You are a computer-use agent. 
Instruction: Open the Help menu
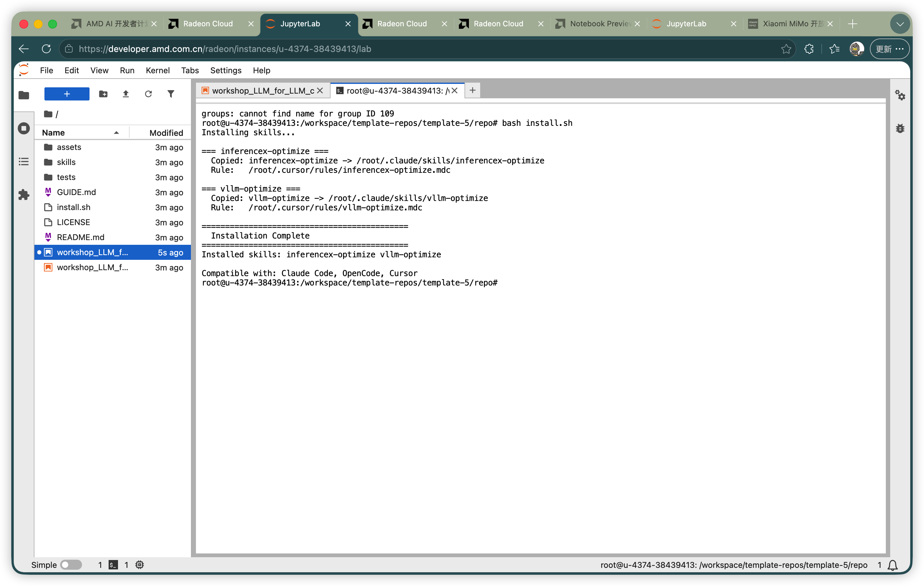261,70
